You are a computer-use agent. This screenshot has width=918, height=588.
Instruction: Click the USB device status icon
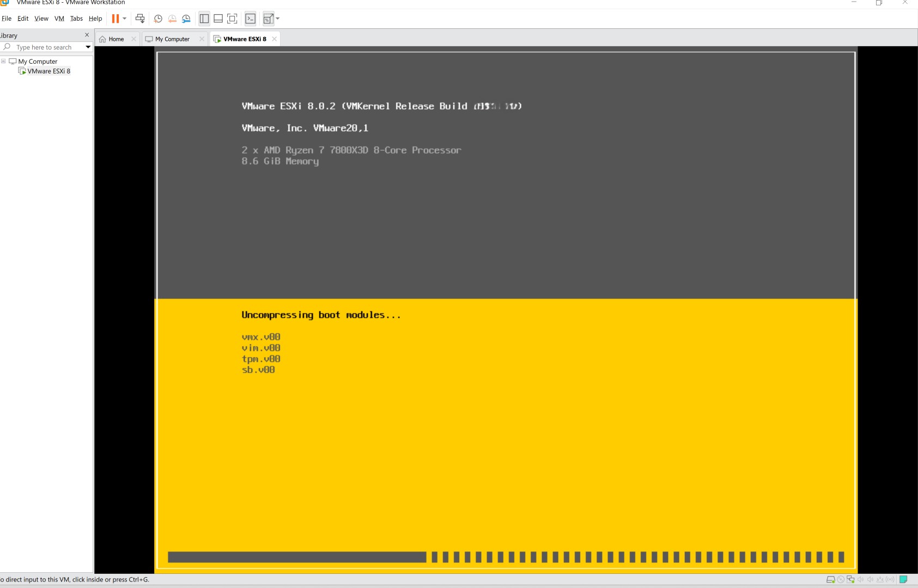[880, 579]
